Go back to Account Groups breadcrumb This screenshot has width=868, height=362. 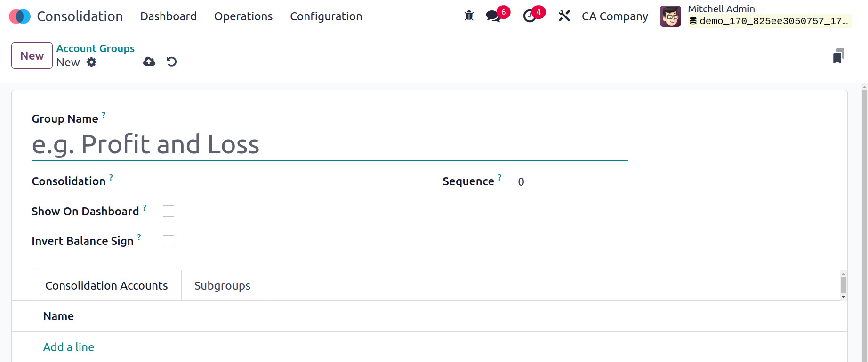[x=96, y=48]
